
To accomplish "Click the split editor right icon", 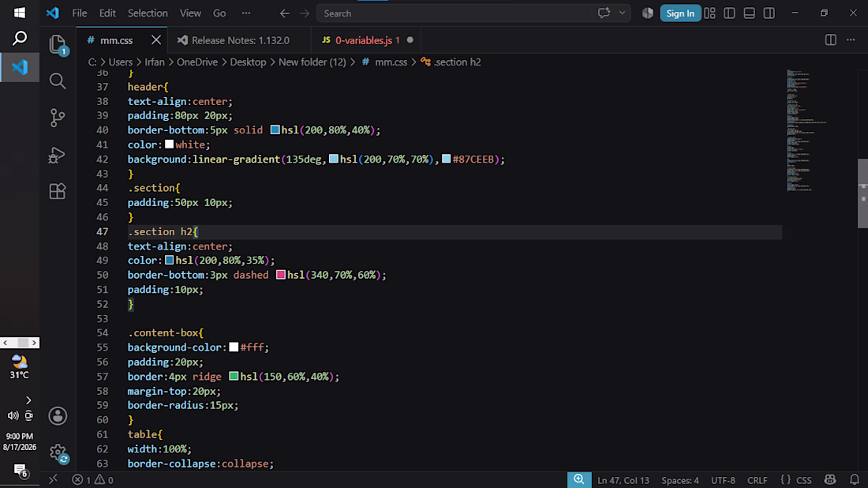I will (831, 40).
